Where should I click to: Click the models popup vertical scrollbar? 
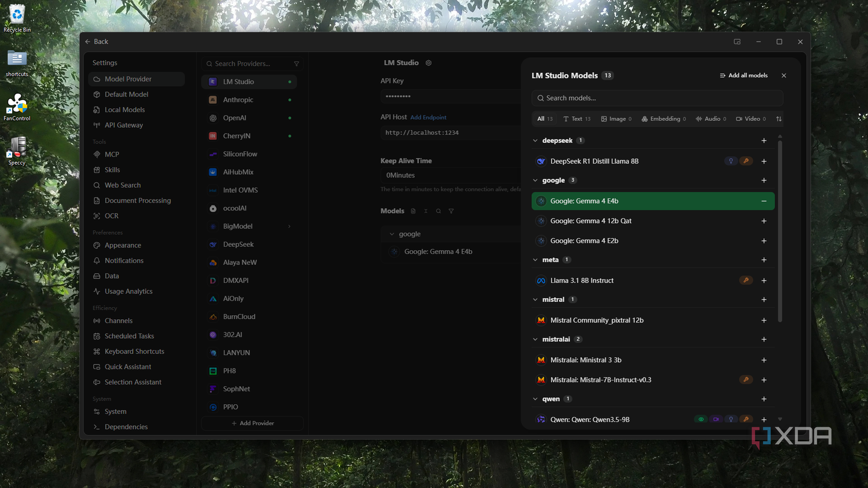[x=780, y=230]
